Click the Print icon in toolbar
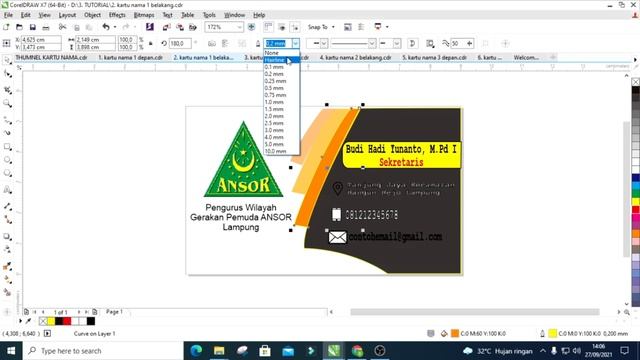This screenshot has height=360, width=640. tap(46, 27)
